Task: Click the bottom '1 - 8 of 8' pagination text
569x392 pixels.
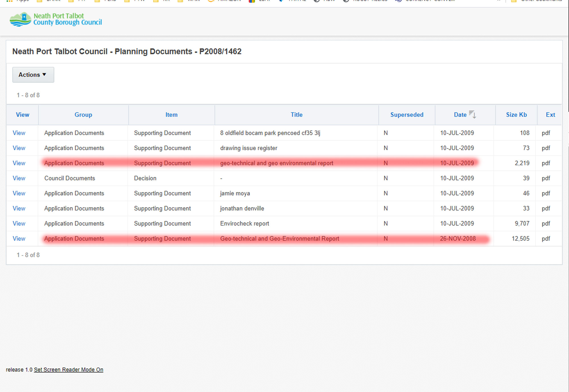Action: (28, 255)
